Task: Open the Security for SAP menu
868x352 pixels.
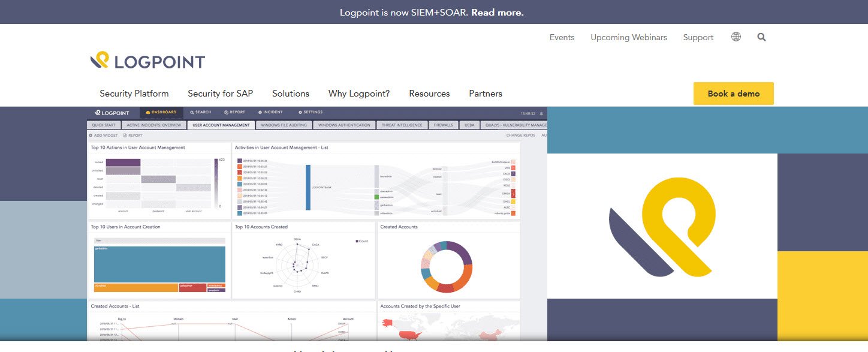Action: pos(221,94)
